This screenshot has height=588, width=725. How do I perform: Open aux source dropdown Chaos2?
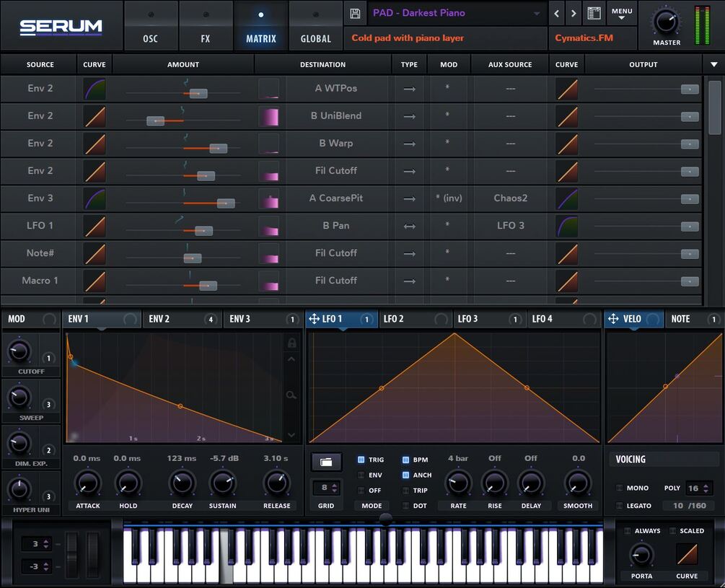tap(511, 198)
